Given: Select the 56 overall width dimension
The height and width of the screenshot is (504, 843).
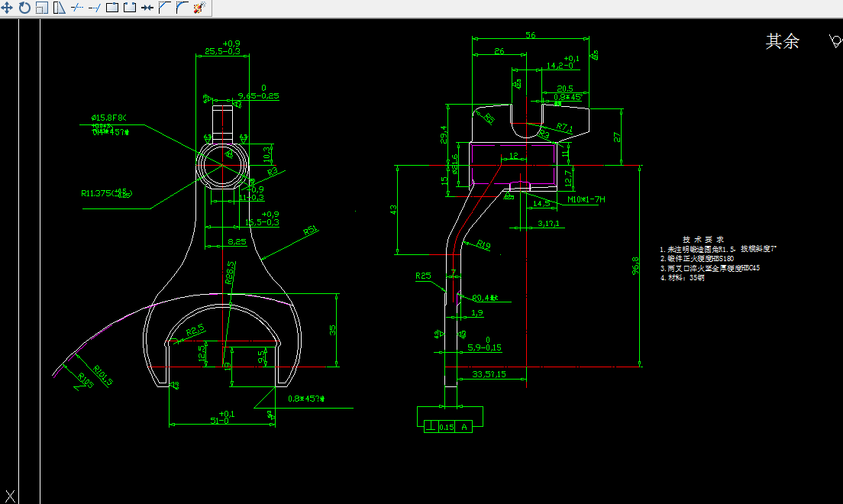Looking at the screenshot, I should [x=531, y=35].
